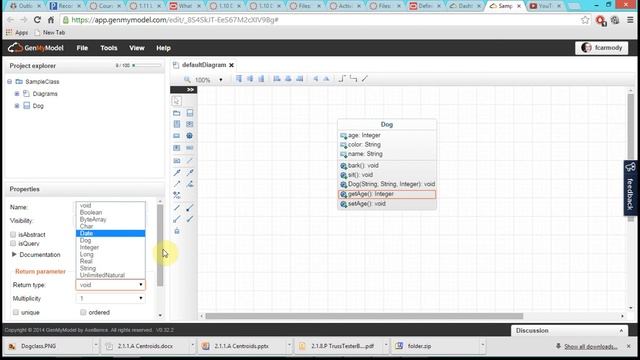Viewport: 640px width, 360px height.
Task: Open the Return type dropdown
Action: 110,285
